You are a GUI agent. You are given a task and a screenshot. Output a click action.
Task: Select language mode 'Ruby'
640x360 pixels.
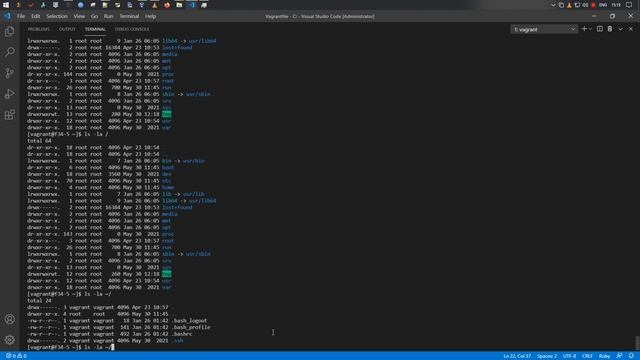(x=604, y=356)
